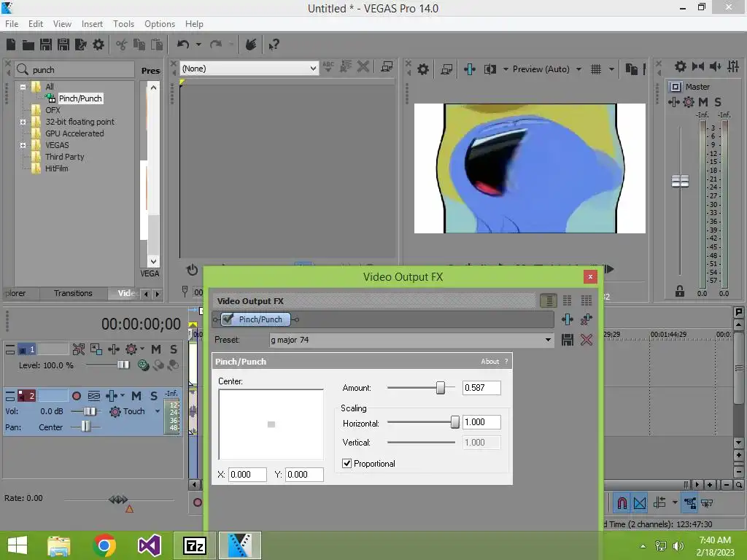Click the Split Screen View icon
Screen dimensions: 747x560
coord(490,69)
